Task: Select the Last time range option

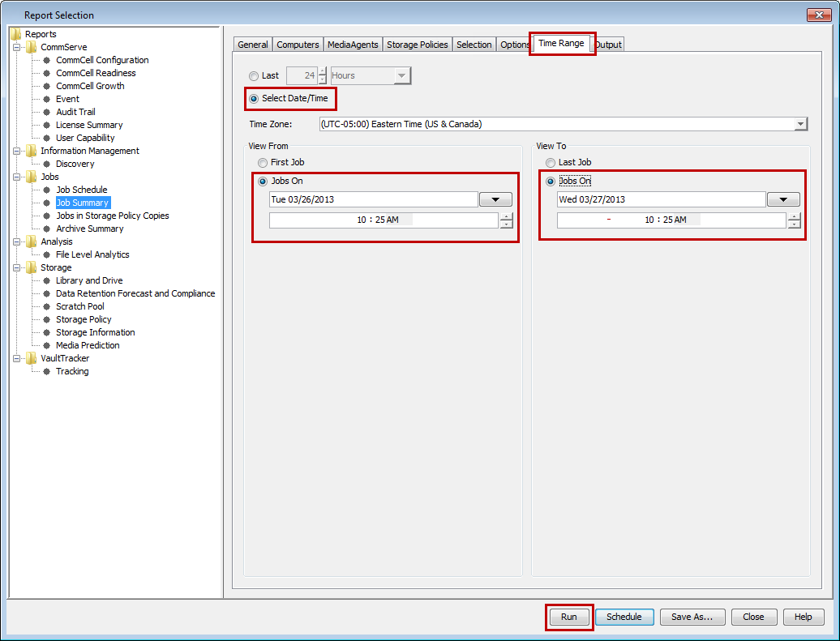Action: click(x=254, y=76)
